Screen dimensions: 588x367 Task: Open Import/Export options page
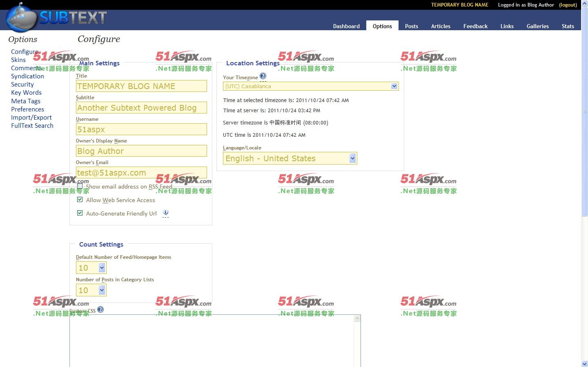click(x=31, y=118)
